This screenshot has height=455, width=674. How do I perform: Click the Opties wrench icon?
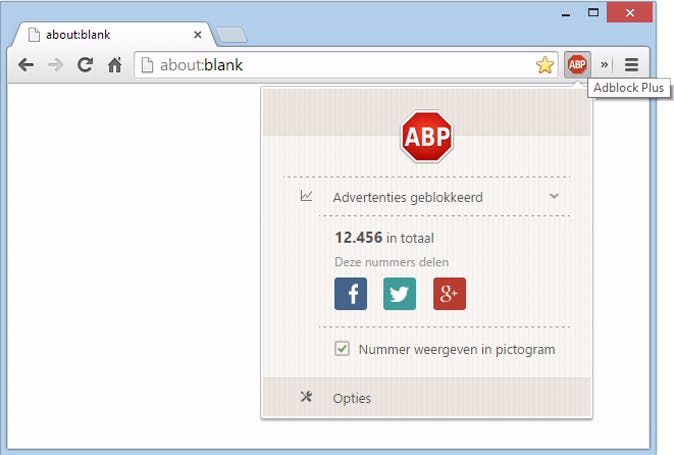[306, 397]
